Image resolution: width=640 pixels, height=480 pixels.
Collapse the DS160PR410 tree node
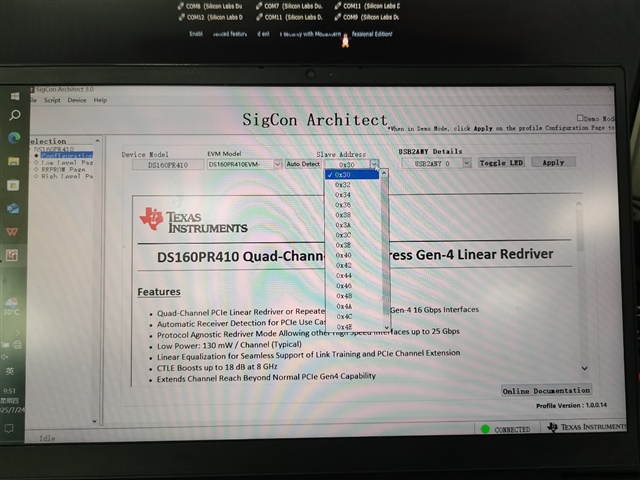(x=32, y=149)
